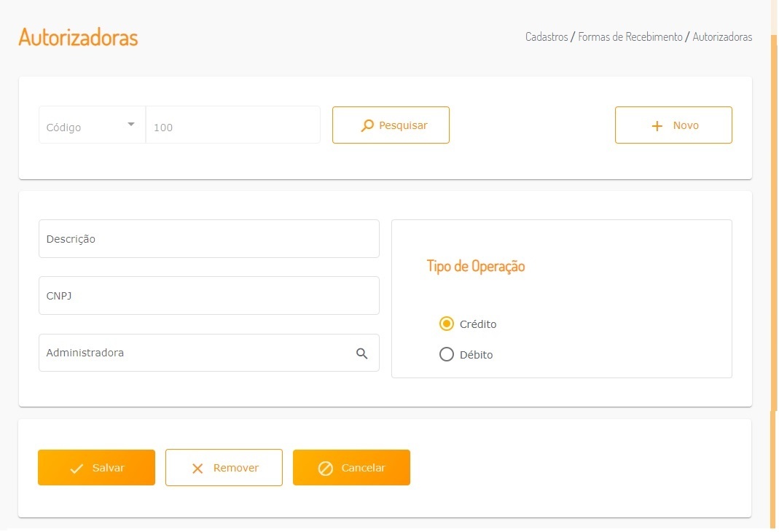Focus the Descrição input field
779x532 pixels.
(208, 239)
